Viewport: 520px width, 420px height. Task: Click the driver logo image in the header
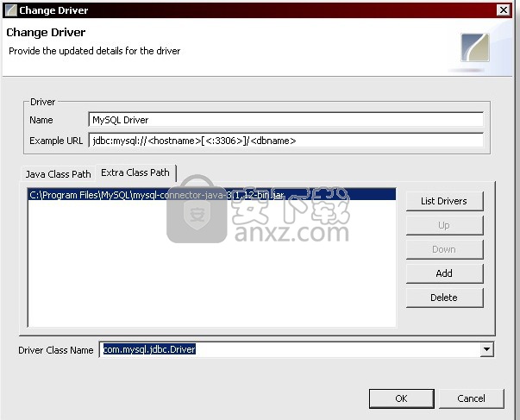[475, 47]
